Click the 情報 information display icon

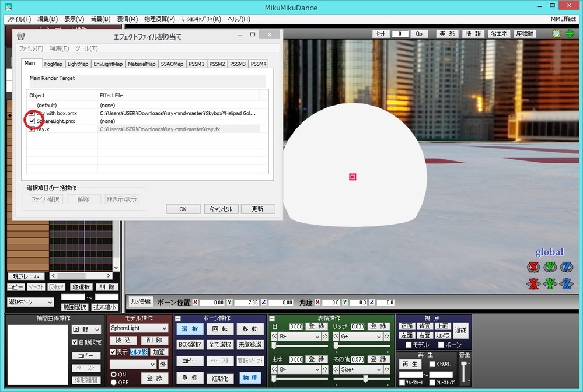click(472, 34)
